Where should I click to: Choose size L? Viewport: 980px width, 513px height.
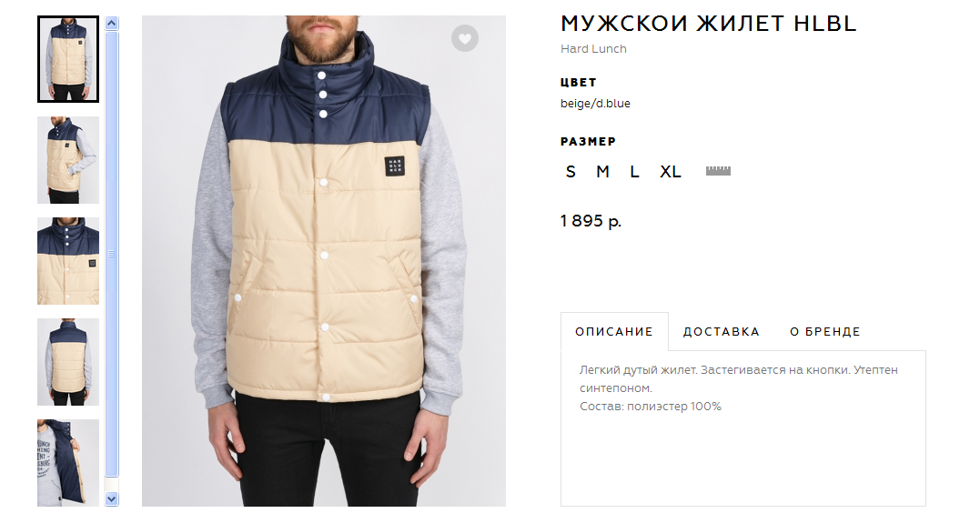(634, 171)
